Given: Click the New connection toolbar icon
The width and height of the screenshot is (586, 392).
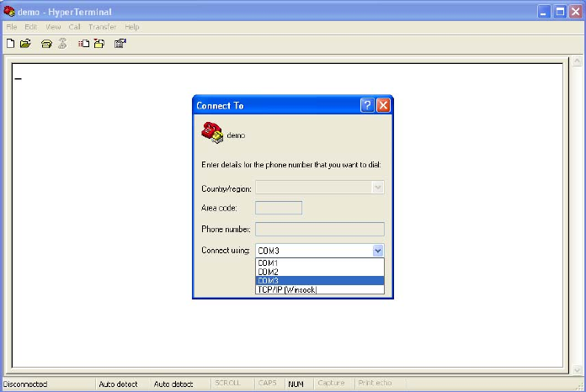Looking at the screenshot, I should click(x=10, y=44).
